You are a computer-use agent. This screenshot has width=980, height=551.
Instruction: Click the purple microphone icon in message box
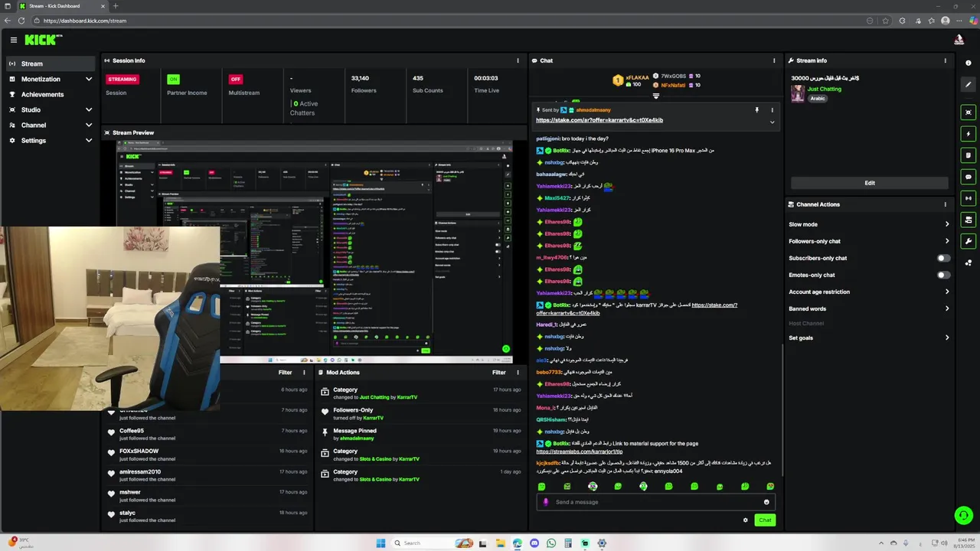[x=546, y=502]
